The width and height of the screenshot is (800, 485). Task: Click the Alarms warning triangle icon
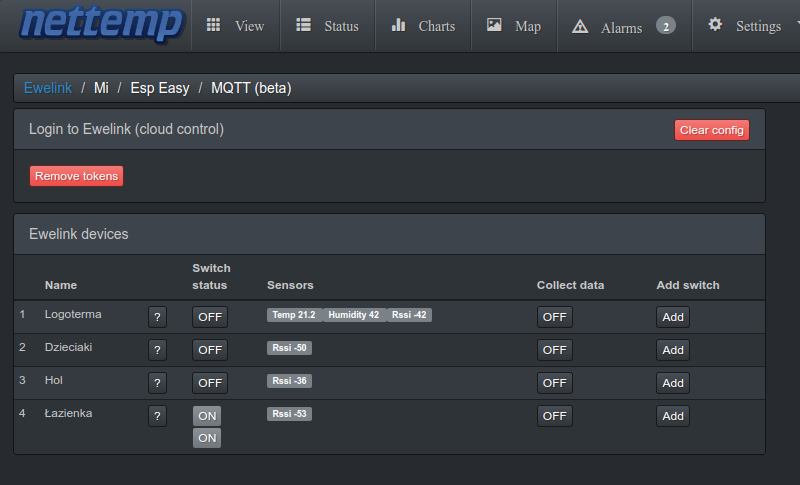click(x=580, y=26)
